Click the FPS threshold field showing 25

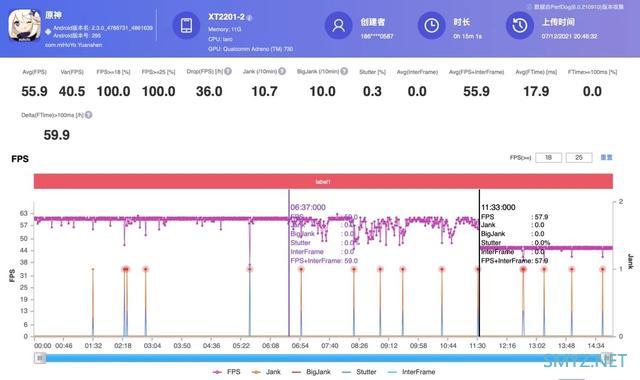click(579, 158)
